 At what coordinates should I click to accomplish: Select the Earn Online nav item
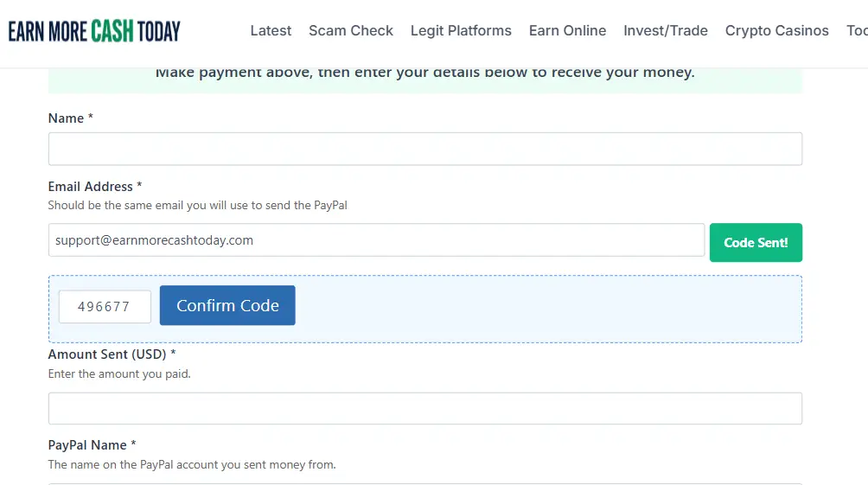(x=567, y=31)
